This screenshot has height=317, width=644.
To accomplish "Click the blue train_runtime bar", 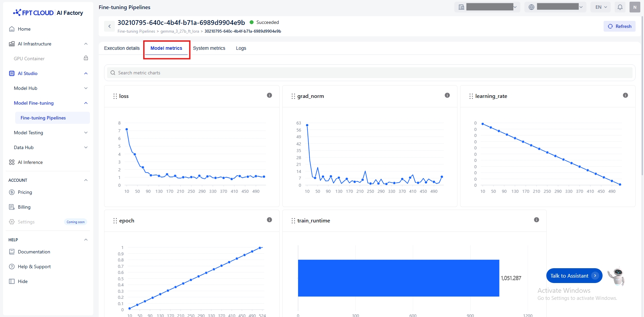I will tap(398, 278).
